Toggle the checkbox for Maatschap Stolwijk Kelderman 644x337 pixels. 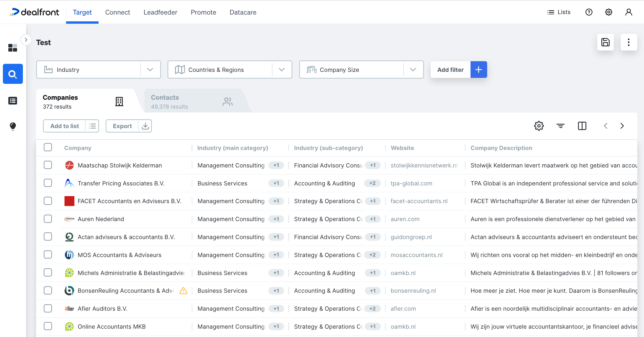pos(48,166)
